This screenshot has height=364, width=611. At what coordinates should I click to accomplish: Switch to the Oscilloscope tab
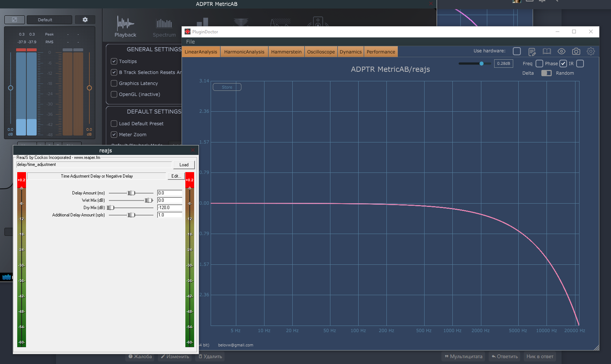tap(321, 52)
